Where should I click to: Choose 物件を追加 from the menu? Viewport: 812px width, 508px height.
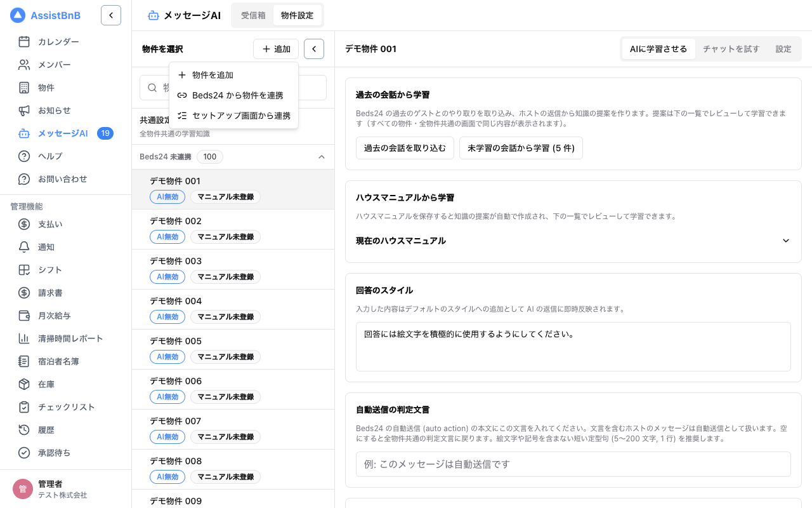pyautogui.click(x=233, y=75)
